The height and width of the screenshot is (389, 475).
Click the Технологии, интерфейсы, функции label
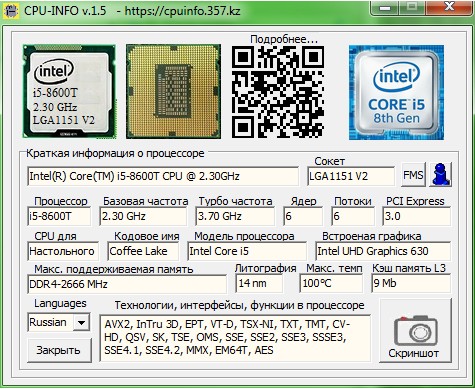click(240, 305)
